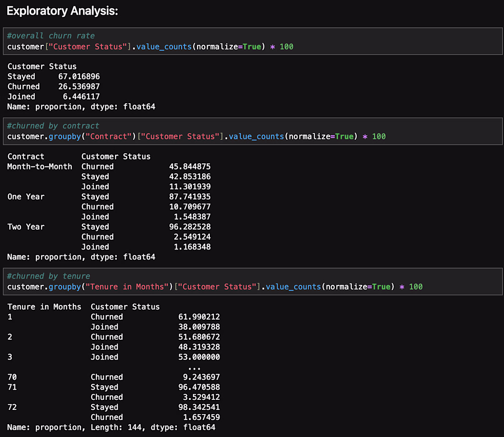Select the overall Joined value 6.446117
Screen dimensions: 504x437
(81, 97)
